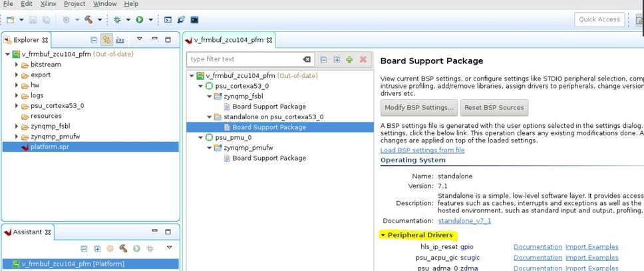Click the Save All icon in main toolbar
Viewport: 644px width, 271px height.
pos(47,20)
